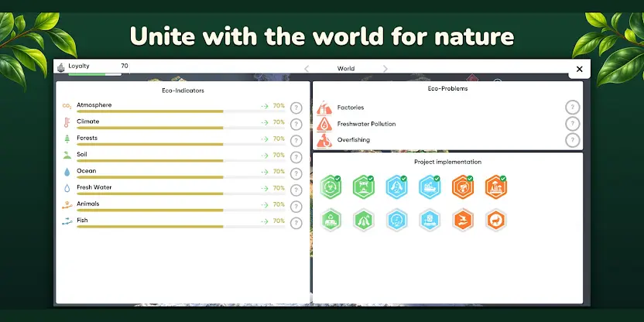Open the completed orange crossed-out circle project badge
Viewport: 644px width, 322px height.
463,187
